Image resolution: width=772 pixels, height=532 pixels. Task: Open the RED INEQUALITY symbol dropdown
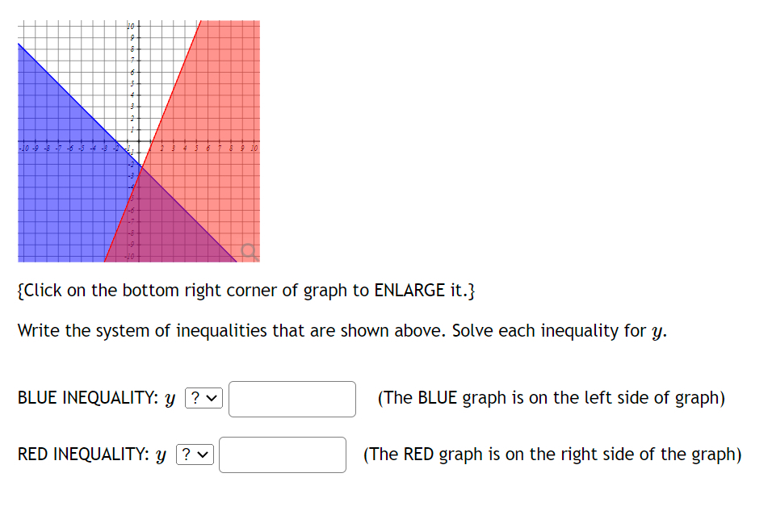coord(194,455)
